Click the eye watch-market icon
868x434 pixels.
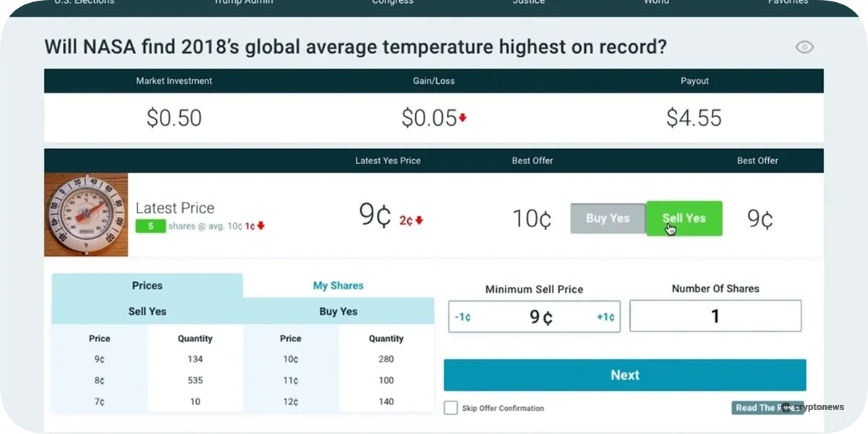tap(804, 47)
